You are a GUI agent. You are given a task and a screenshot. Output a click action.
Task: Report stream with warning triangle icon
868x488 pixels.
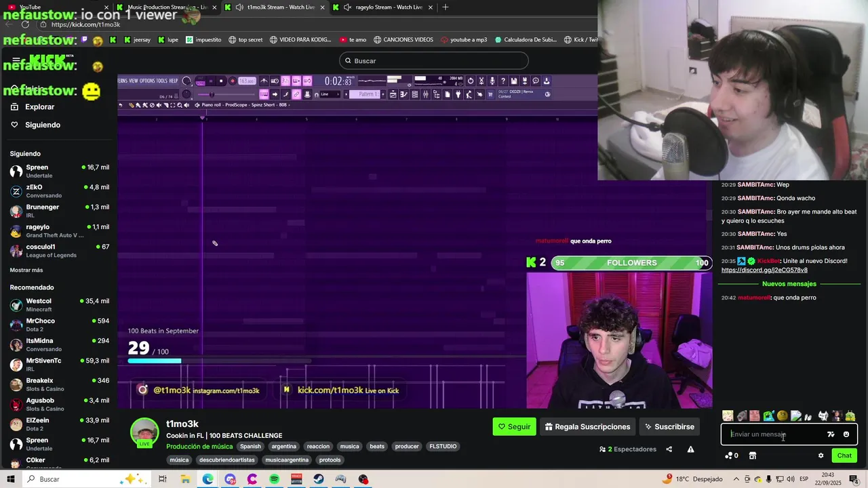click(690, 449)
